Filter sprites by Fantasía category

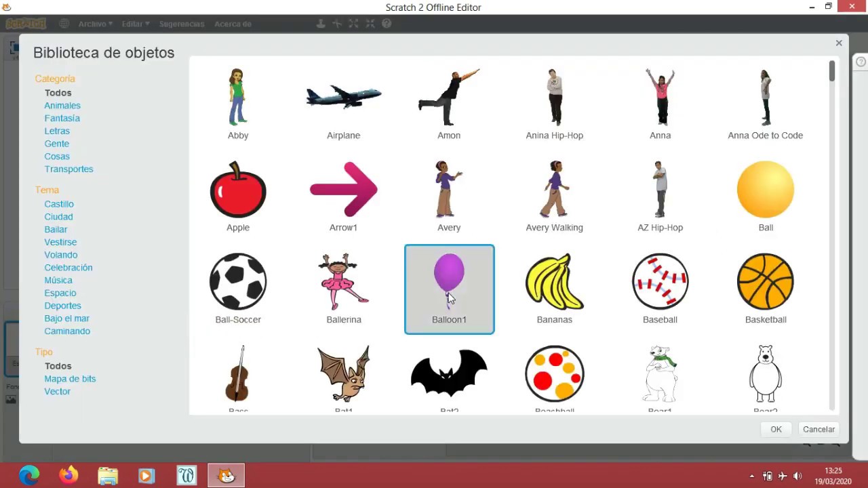point(62,118)
